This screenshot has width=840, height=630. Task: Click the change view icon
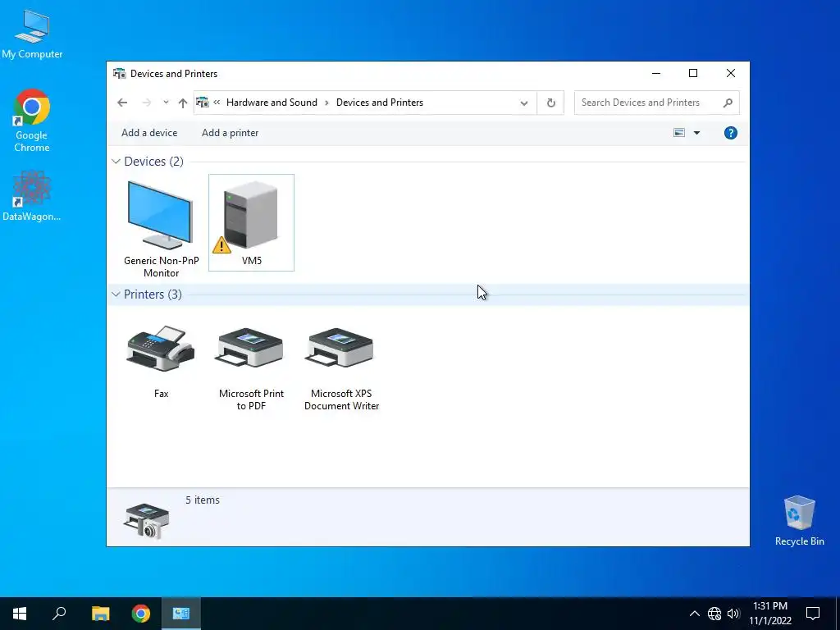tap(678, 133)
